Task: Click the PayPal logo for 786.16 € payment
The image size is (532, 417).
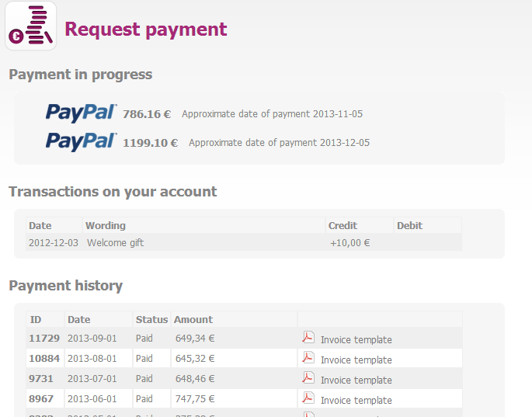Action: tap(81, 113)
